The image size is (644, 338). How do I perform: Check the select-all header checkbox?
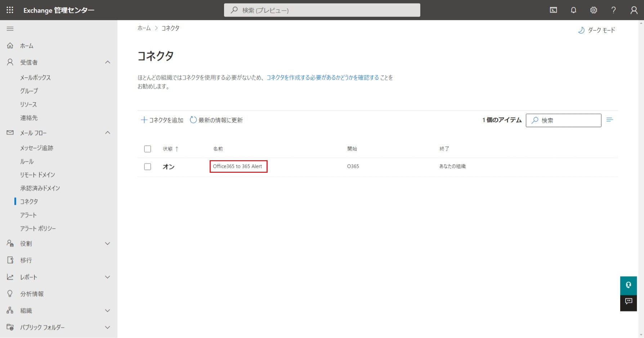point(147,149)
